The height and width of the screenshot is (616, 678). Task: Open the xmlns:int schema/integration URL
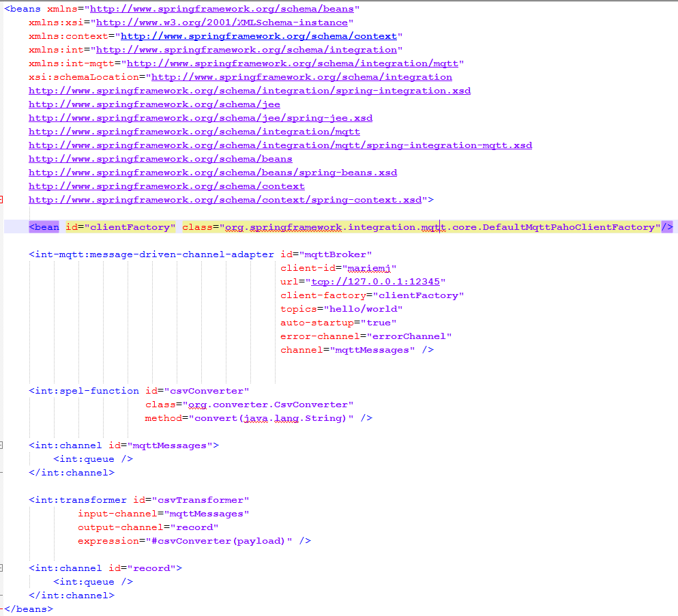click(246, 50)
